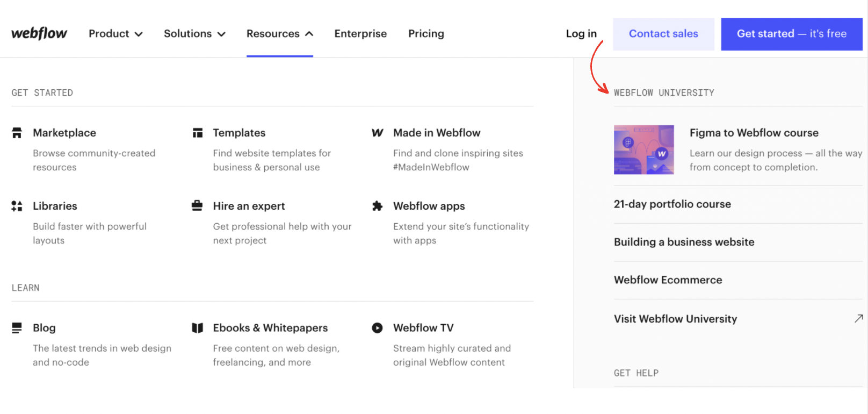This screenshot has width=868, height=414.
Task: Click the Blog icon
Action: pos(17,328)
